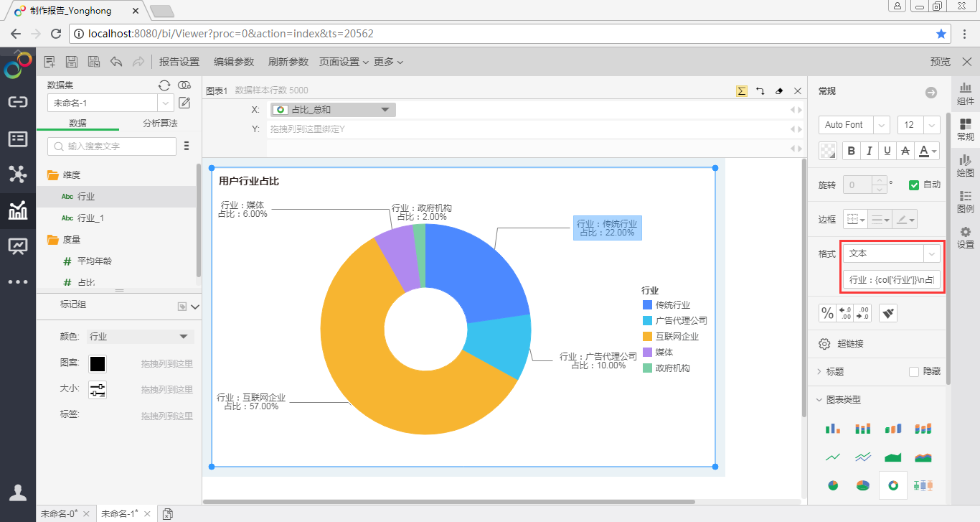
Task: Open the network analysis sidebar icon
Action: [18, 174]
